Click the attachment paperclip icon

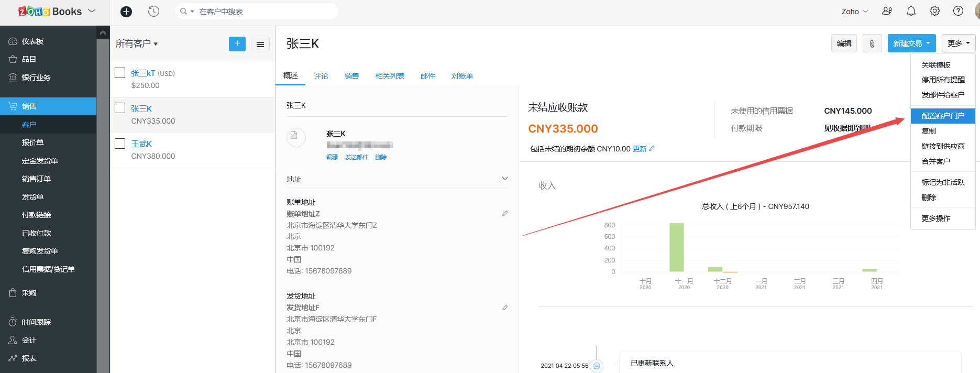tap(872, 43)
